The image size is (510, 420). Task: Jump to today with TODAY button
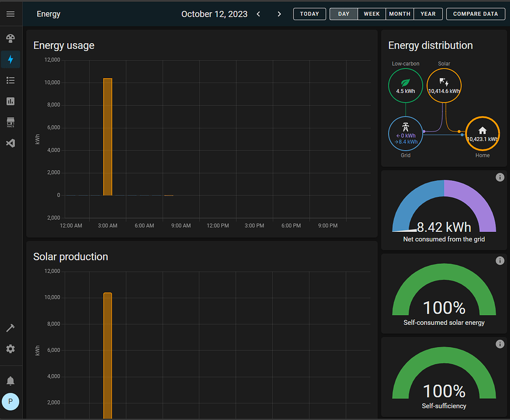pos(309,14)
